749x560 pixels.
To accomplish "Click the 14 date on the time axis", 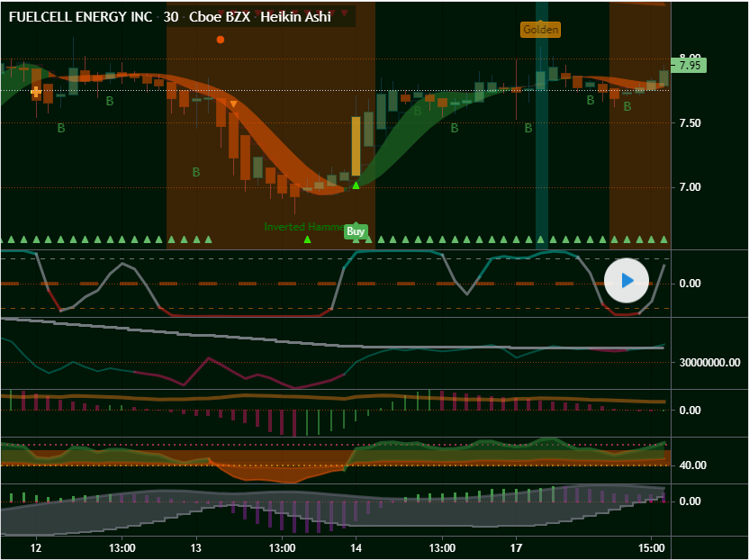I will [x=356, y=547].
